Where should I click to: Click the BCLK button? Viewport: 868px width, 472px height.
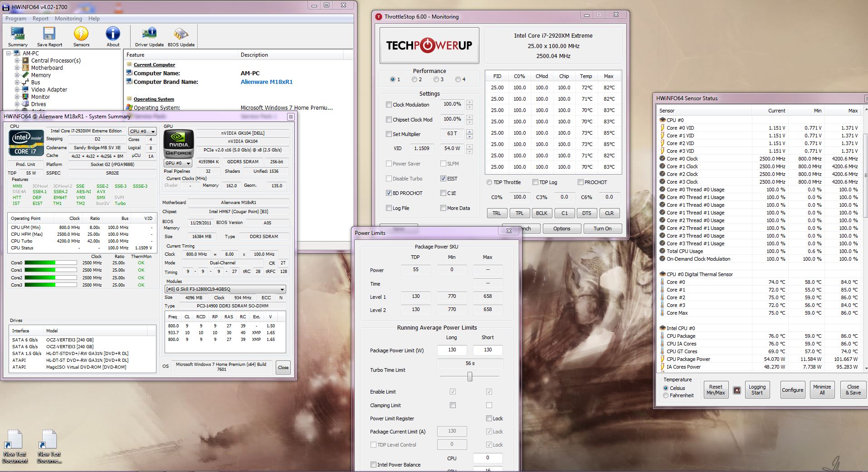tap(541, 213)
